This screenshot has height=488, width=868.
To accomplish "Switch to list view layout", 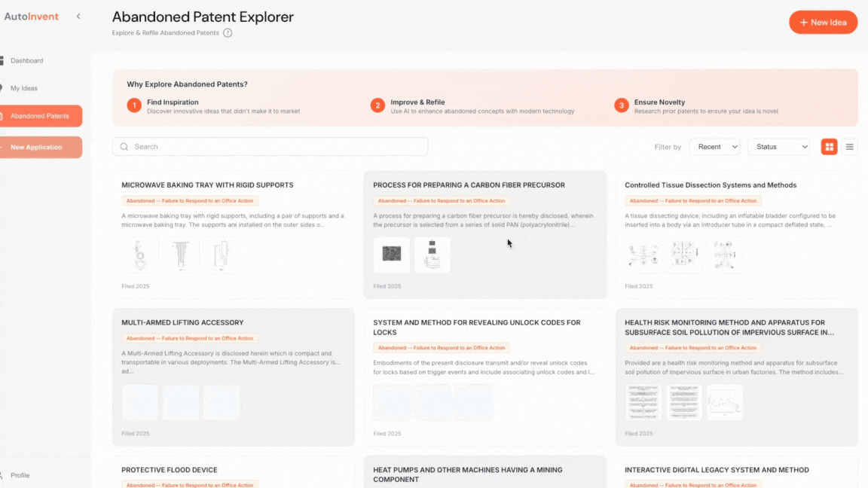I will click(850, 146).
